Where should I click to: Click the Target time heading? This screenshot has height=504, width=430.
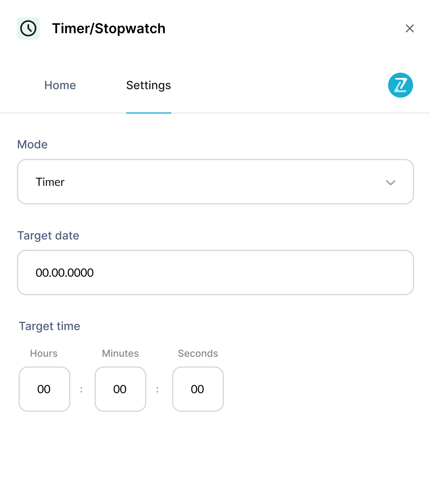click(x=50, y=326)
